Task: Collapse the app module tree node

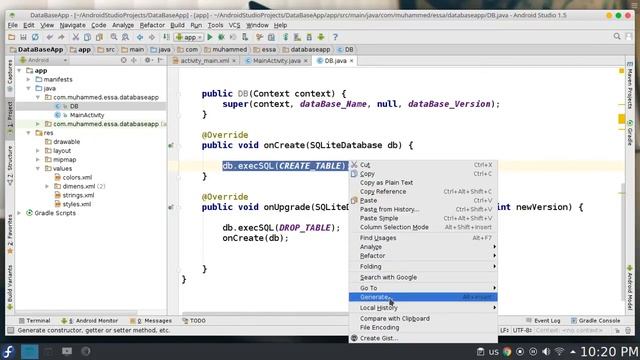Action: (19, 71)
